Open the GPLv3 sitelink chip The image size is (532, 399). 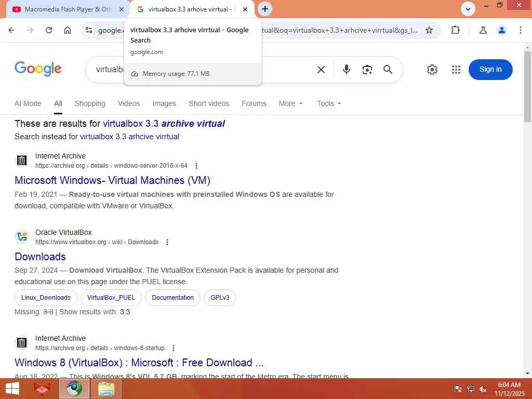(x=220, y=298)
